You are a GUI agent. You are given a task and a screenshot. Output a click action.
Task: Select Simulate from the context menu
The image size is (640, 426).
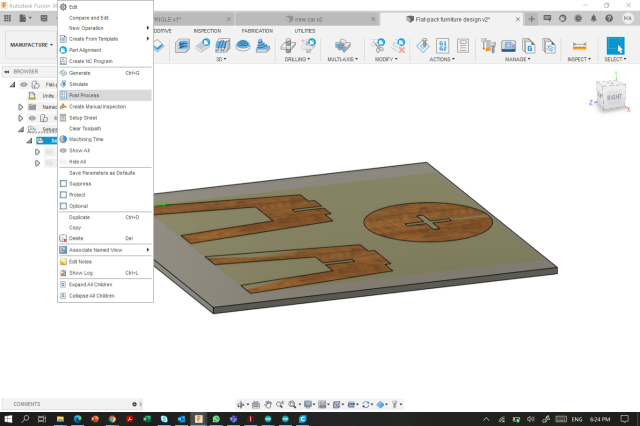79,84
